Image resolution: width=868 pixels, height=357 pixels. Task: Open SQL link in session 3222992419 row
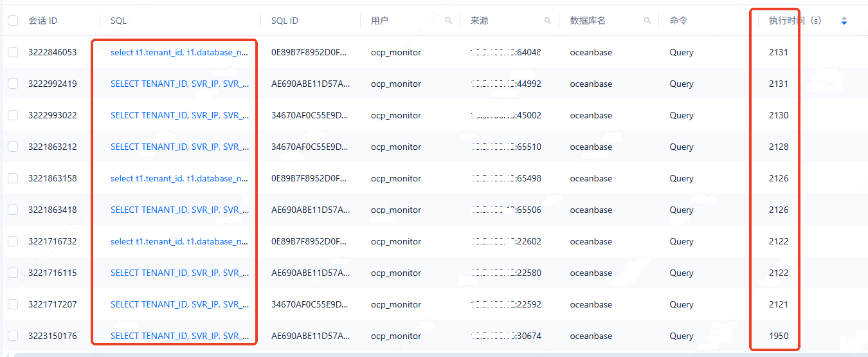(x=179, y=84)
